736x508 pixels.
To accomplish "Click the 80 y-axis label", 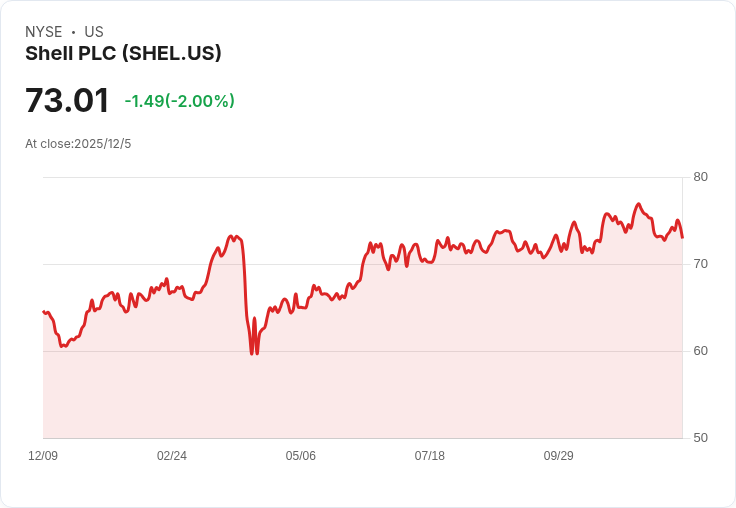I will click(700, 177).
